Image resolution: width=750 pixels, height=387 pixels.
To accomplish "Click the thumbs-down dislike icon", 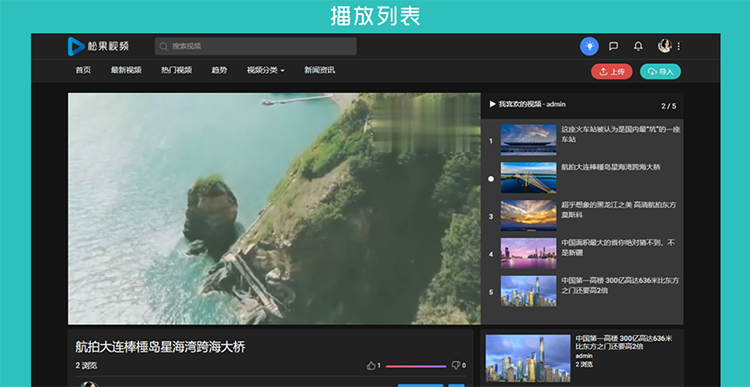I will pos(456,365).
